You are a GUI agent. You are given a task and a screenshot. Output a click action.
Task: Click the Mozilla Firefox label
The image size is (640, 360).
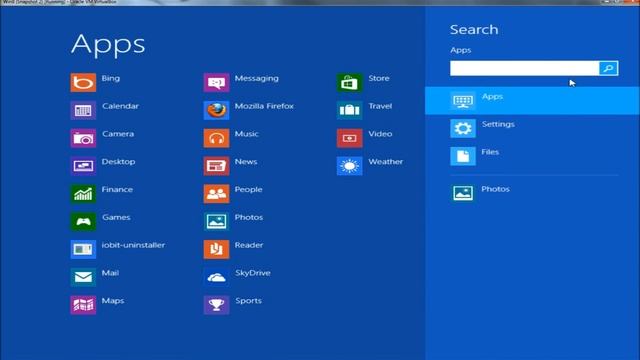point(264,106)
